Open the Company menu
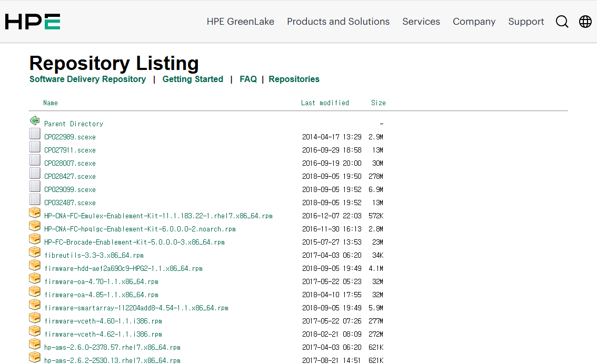Screen dimensions: 597x364 pos(474,22)
